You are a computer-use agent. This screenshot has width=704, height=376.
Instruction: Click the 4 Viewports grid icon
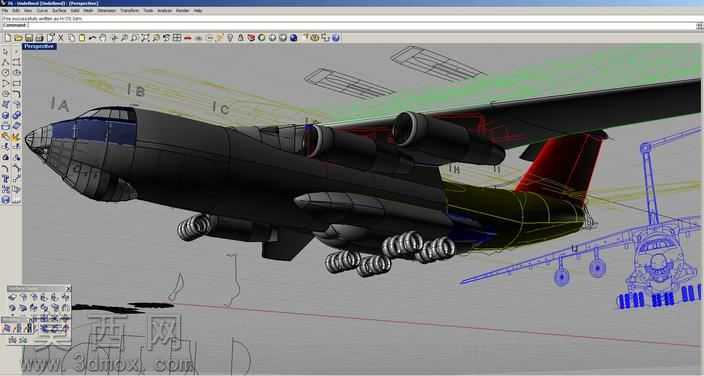click(x=177, y=38)
